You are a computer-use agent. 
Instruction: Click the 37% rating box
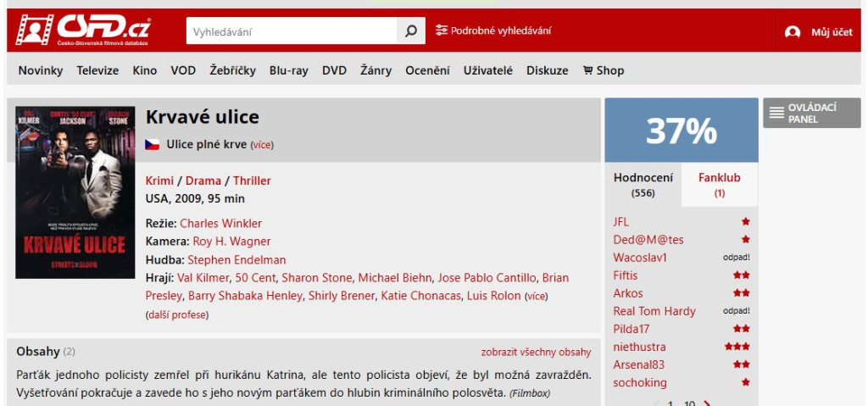[x=682, y=131]
